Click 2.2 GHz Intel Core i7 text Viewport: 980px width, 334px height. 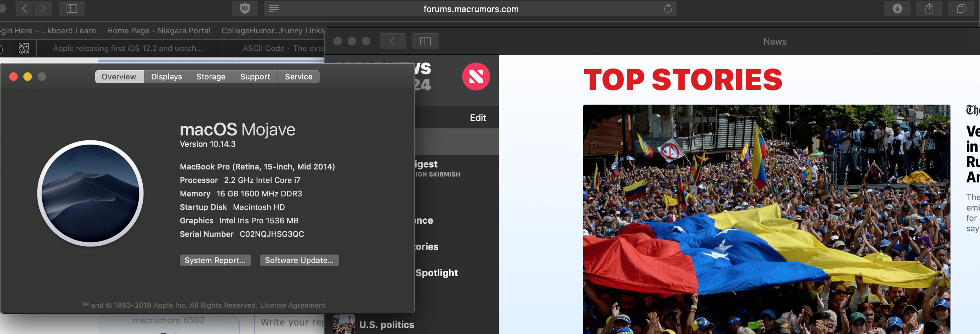pos(262,180)
